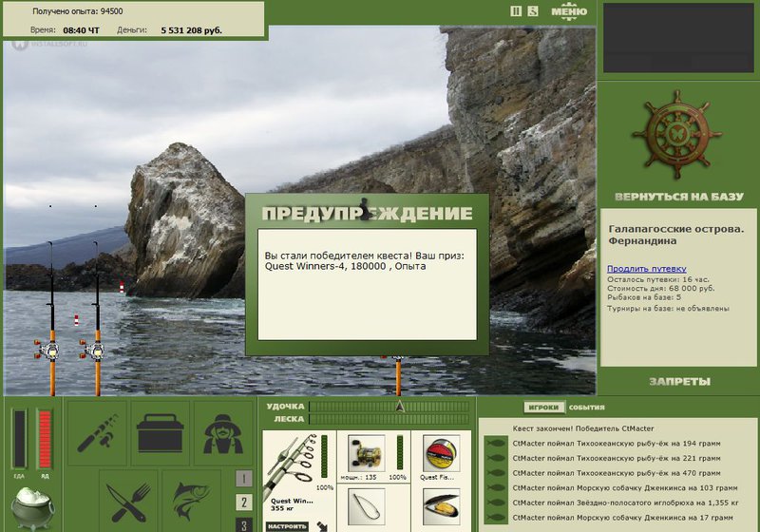Click the money value 5 531 208 руб.
Image resolution: width=760 pixels, height=532 pixels.
point(192,30)
